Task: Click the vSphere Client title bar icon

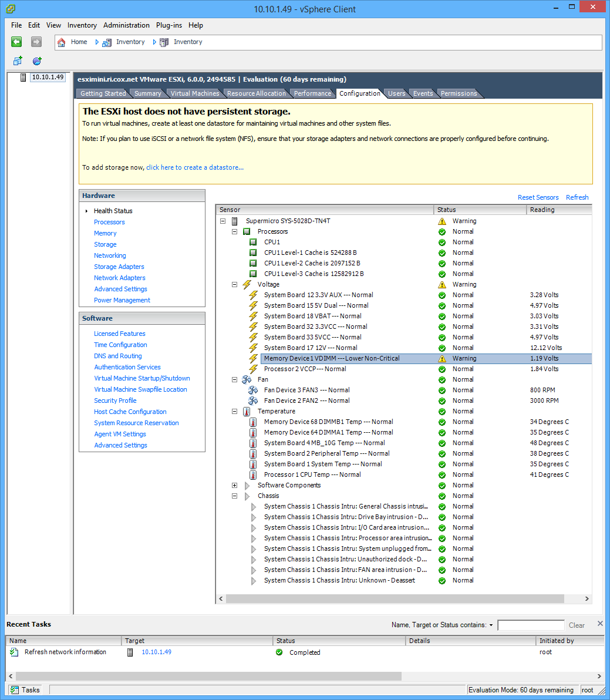Action: click(11, 9)
